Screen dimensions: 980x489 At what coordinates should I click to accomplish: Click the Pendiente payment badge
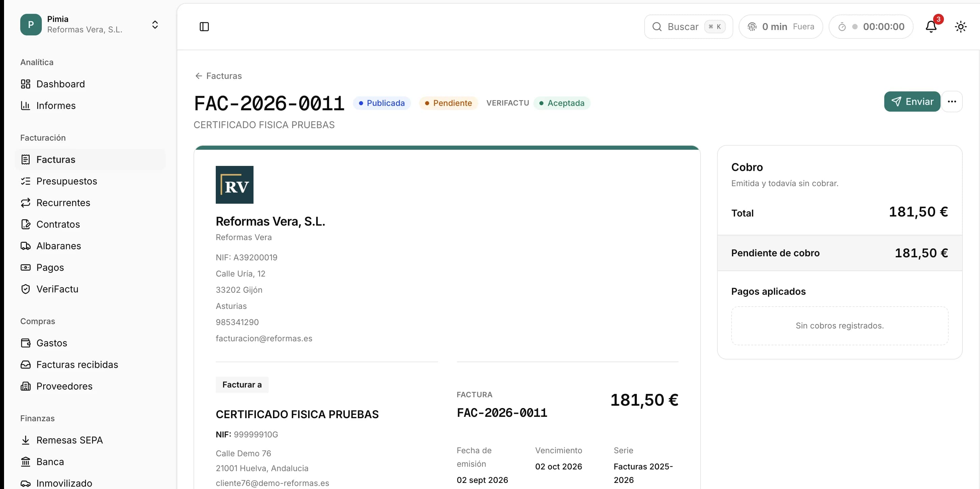448,103
